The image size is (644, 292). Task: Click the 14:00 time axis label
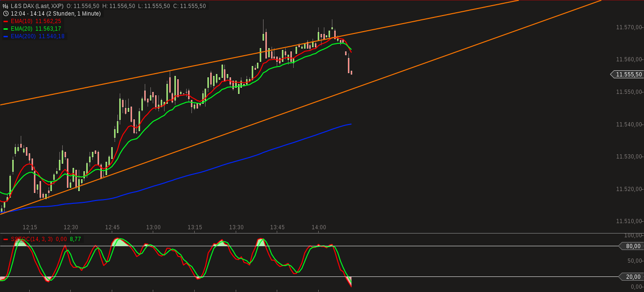coord(319,227)
